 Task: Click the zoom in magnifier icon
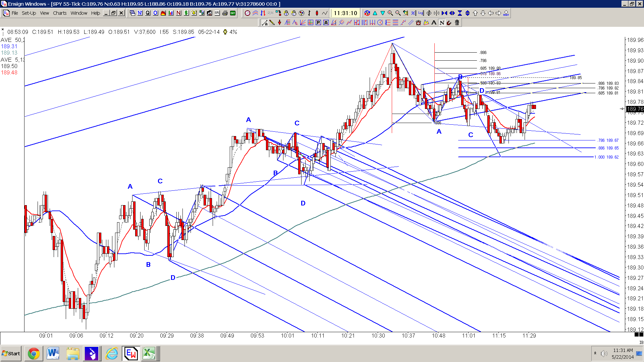(x=390, y=13)
